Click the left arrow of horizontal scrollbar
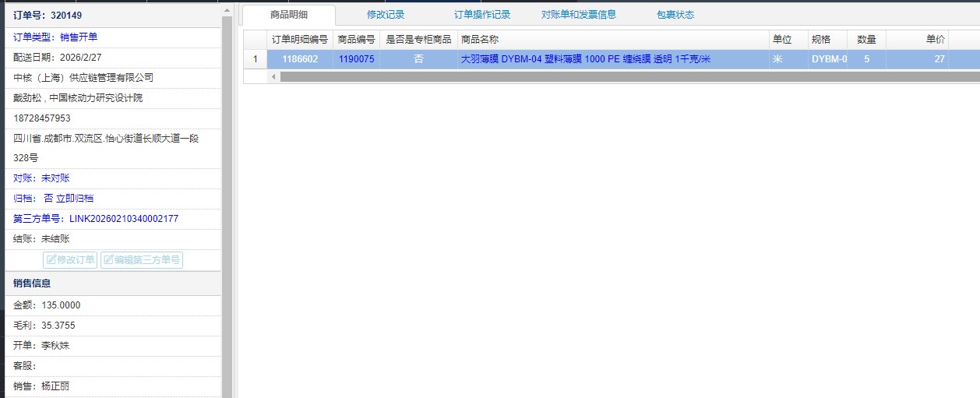980x398 pixels. (x=273, y=76)
